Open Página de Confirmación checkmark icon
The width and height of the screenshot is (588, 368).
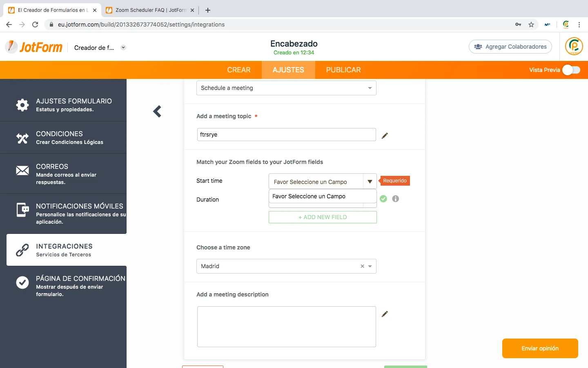click(x=22, y=282)
